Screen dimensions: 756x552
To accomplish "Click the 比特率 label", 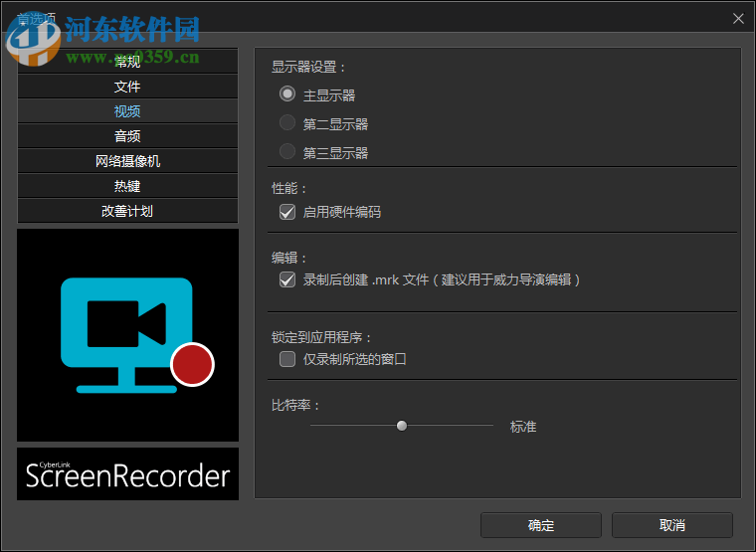I will click(x=295, y=405).
